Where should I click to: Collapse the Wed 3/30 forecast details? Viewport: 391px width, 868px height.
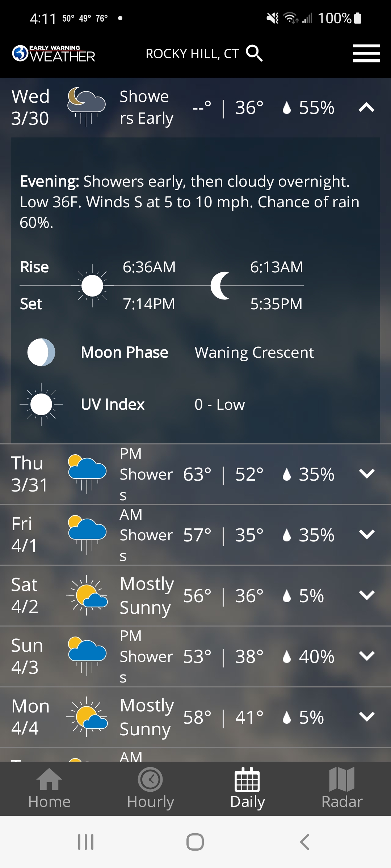click(x=366, y=107)
